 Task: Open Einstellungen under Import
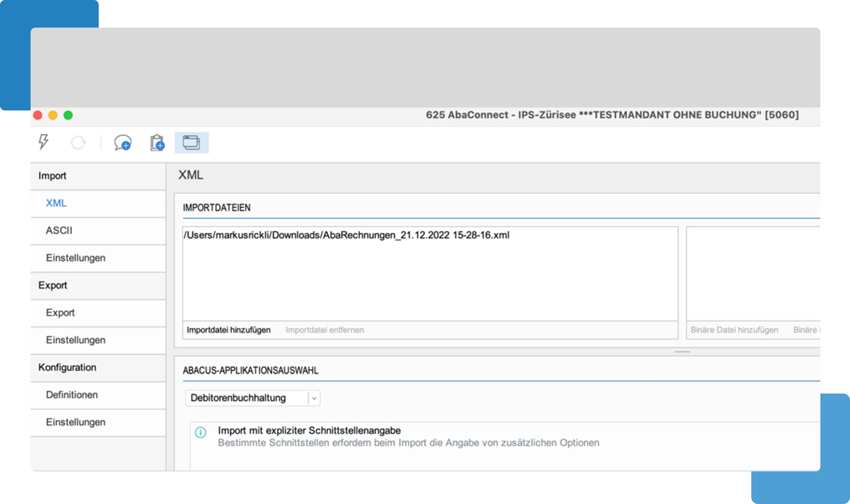[x=76, y=258]
